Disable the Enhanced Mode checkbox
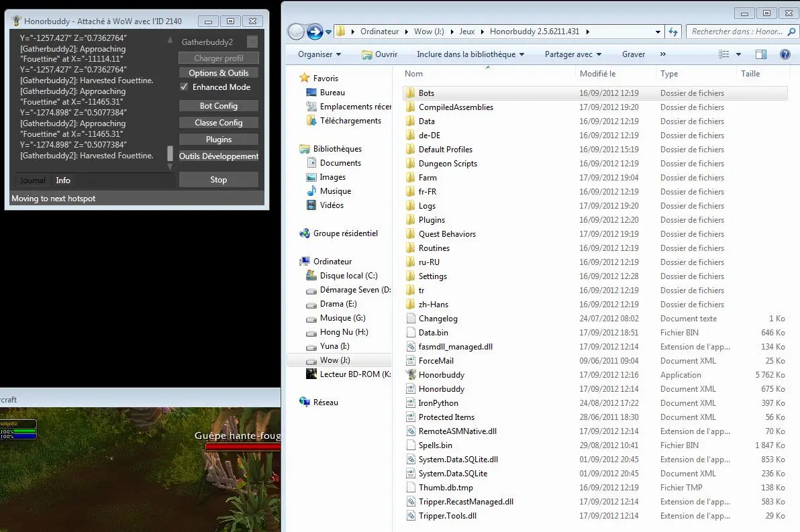The height and width of the screenshot is (532, 800). (x=185, y=87)
